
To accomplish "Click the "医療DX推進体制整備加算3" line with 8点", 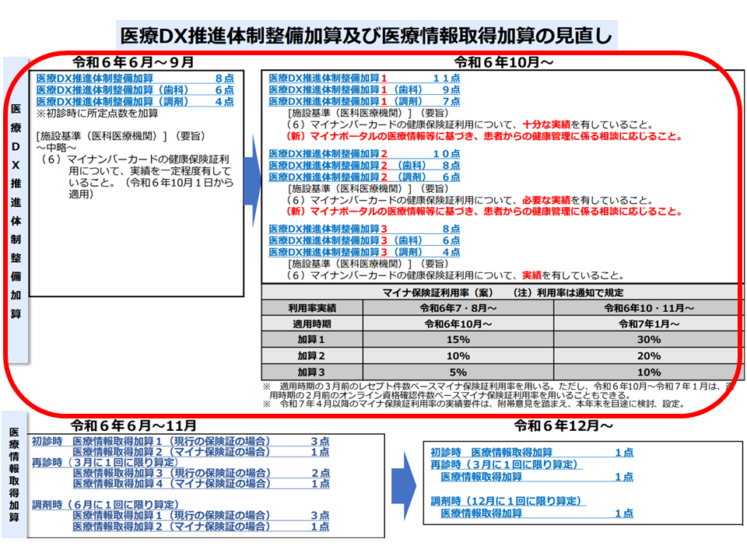I will click(364, 229).
